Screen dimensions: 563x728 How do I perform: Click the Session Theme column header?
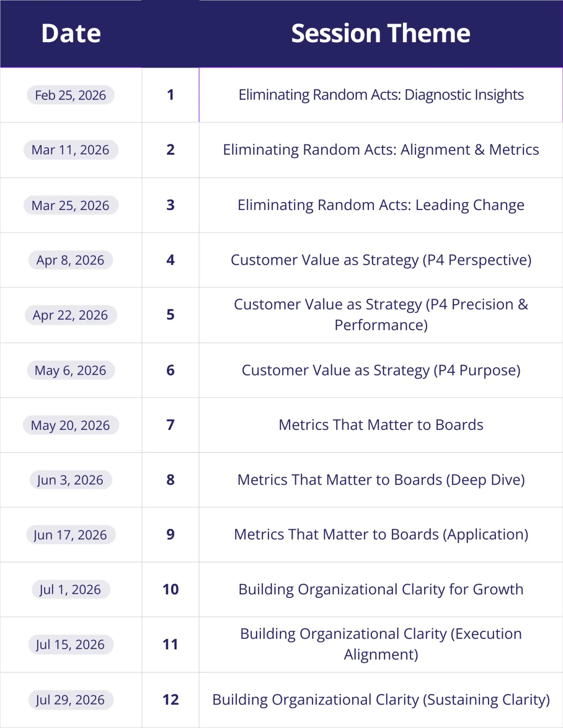point(380,34)
